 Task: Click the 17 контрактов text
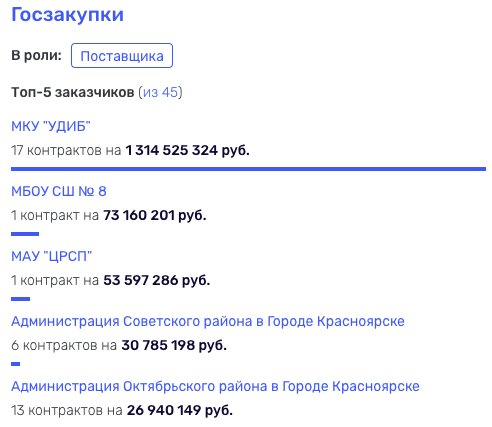pyautogui.click(x=56, y=150)
